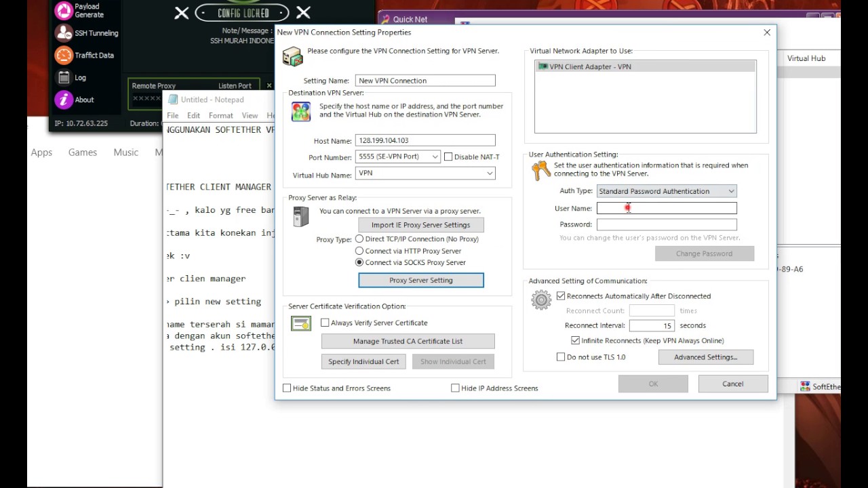
Task: Open Notepad File menu
Action: (x=173, y=115)
